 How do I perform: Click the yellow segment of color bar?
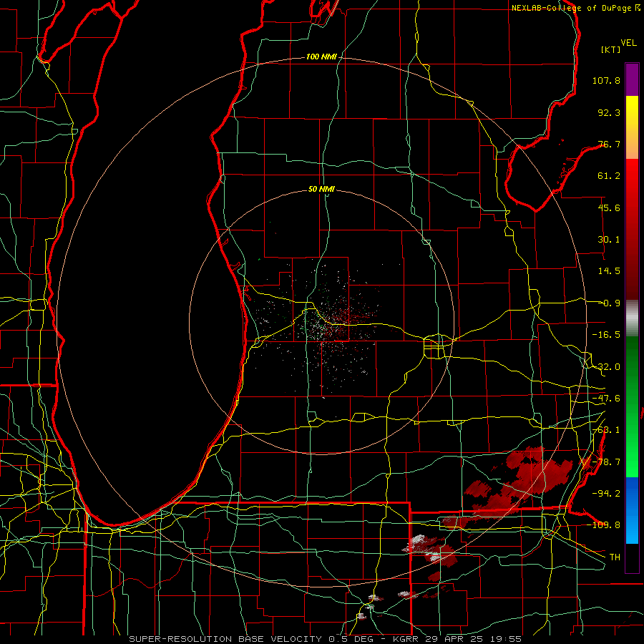[x=632, y=112]
